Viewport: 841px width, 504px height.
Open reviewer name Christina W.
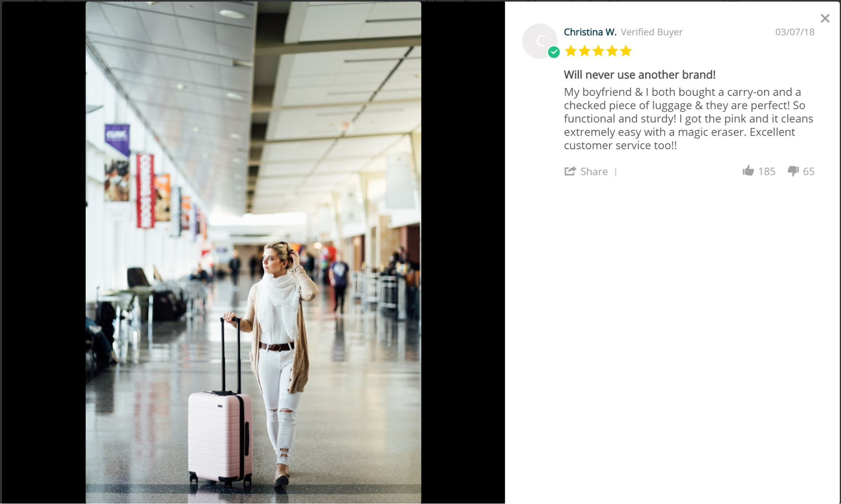[x=590, y=32]
